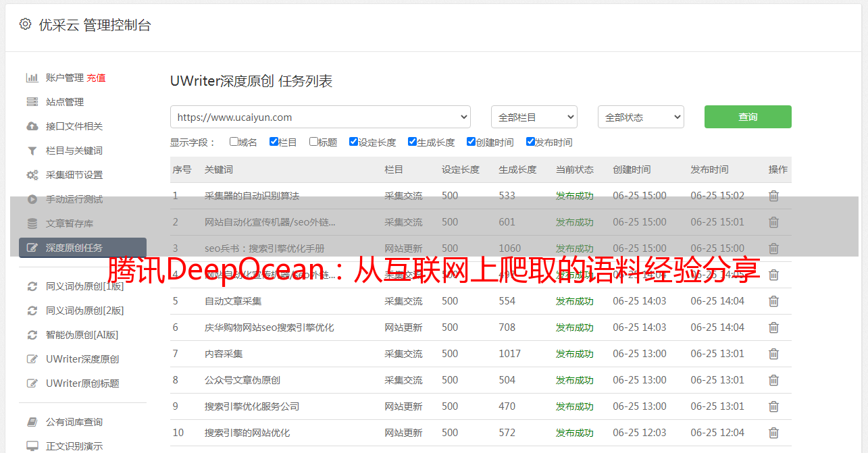Delete the 庆华购物网站seo搜索引擎优化 task
Image resolution: width=868 pixels, height=453 pixels.
774,327
